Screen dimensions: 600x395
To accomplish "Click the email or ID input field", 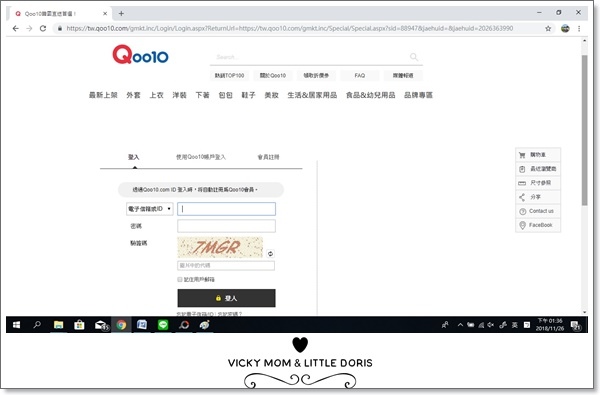I will point(226,209).
